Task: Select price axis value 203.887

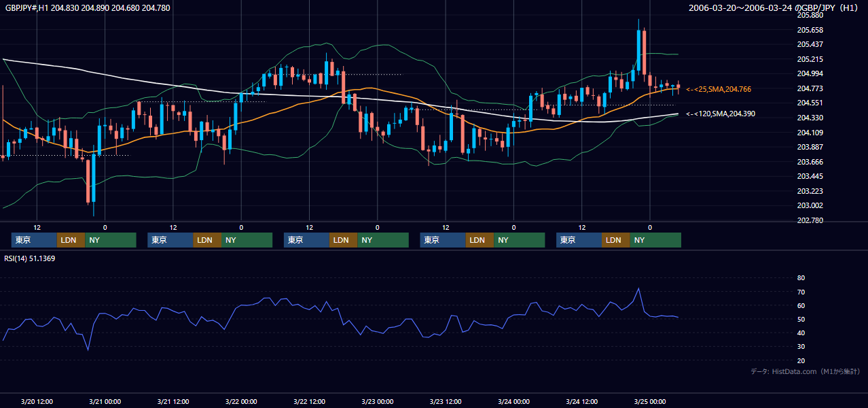Action: (810, 147)
